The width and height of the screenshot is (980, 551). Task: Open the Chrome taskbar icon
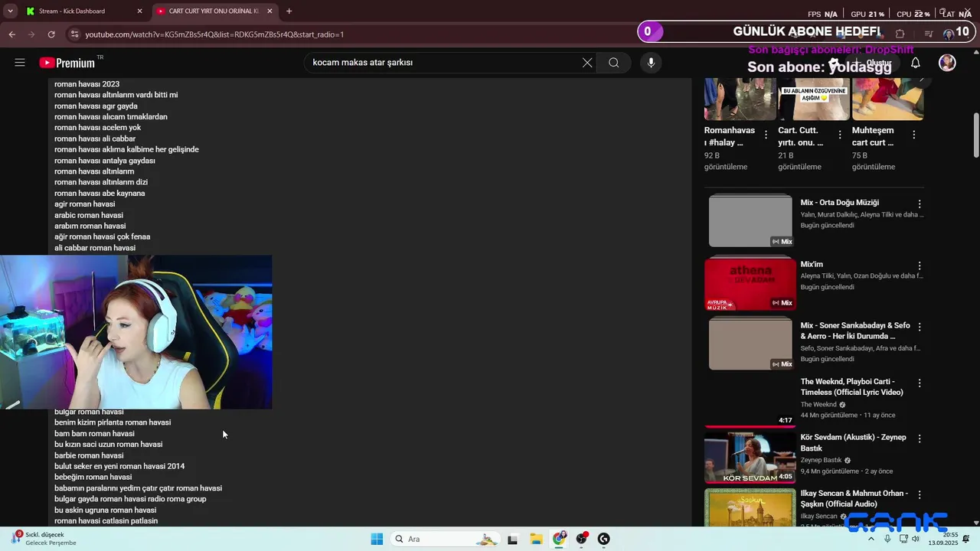560,539
